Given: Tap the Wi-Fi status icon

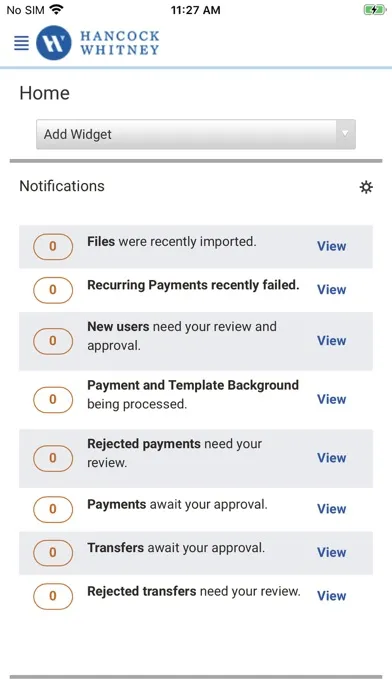Looking at the screenshot, I should [56, 9].
